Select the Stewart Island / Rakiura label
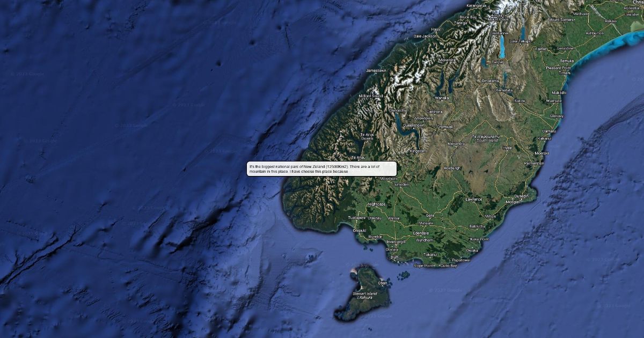Screen dimensions: 644x338 coord(365,296)
